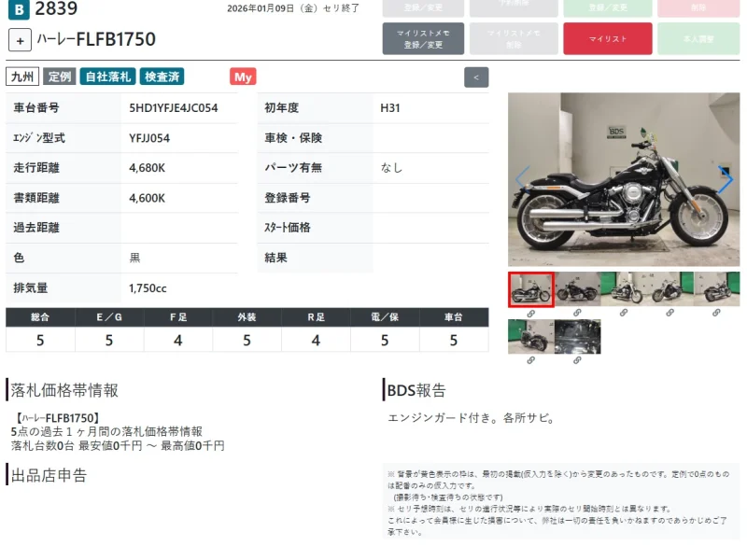Click the BDS報告 heading
This screenshot has width=747, height=560.
(416, 390)
